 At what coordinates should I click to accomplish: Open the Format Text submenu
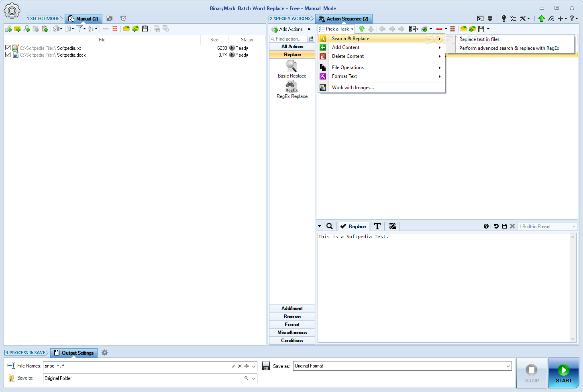tap(381, 76)
